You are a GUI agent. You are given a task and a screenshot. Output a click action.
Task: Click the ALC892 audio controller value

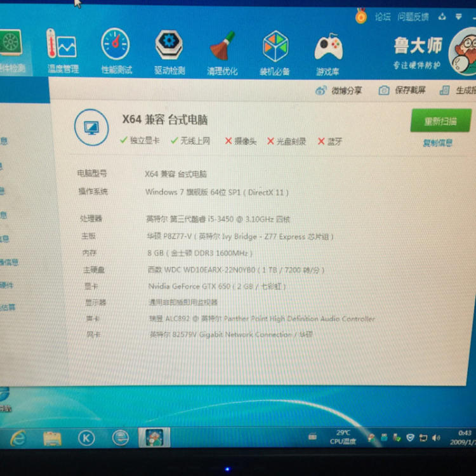point(262,319)
